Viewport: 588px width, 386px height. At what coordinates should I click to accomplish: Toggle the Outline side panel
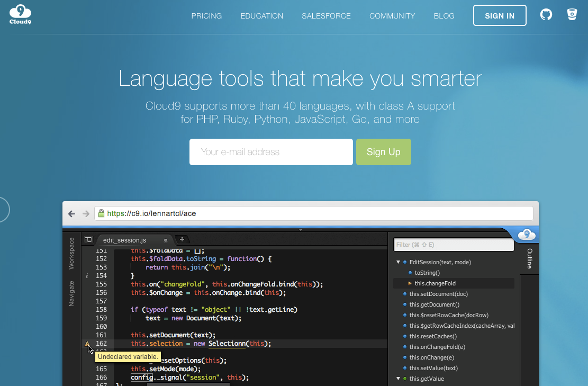(x=529, y=258)
